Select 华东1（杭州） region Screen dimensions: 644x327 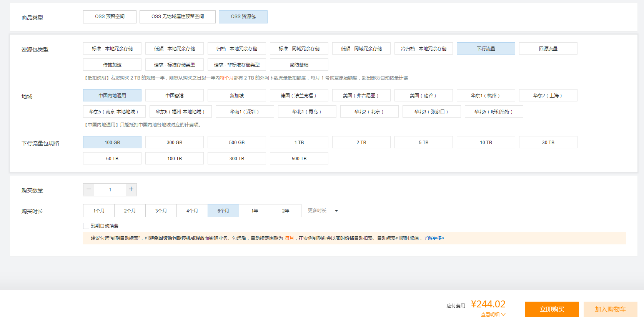(x=486, y=95)
